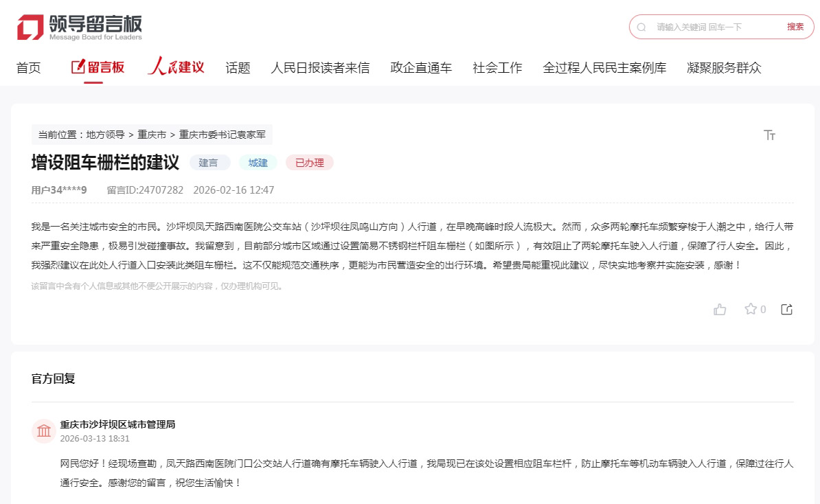Image resolution: width=820 pixels, height=504 pixels.
Task: Go to 首页 homepage link
Action: pos(28,67)
